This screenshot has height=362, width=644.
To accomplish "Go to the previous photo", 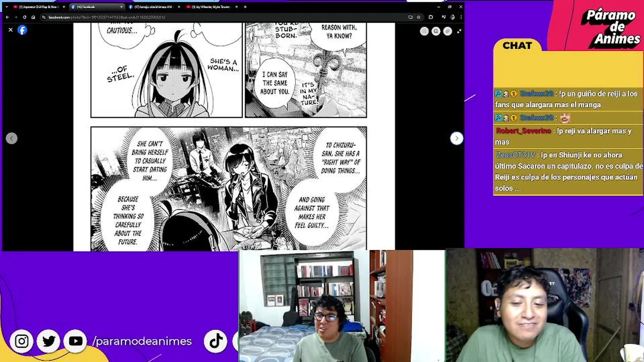I will pos(12,138).
